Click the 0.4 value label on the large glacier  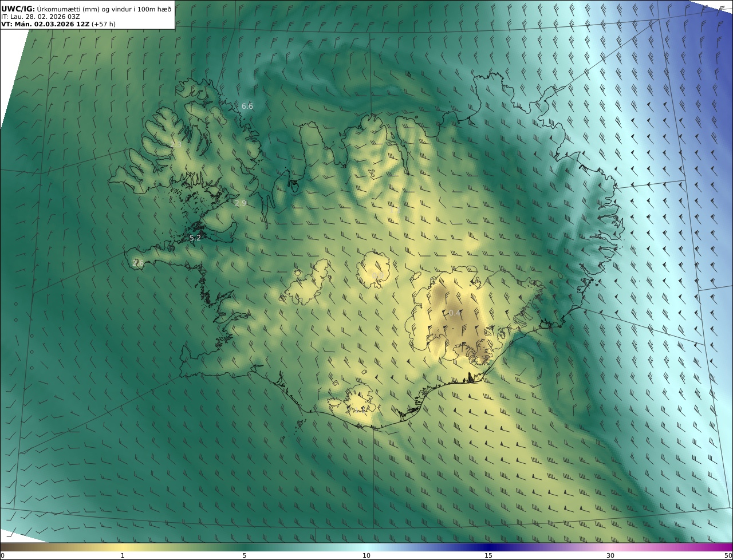(454, 313)
